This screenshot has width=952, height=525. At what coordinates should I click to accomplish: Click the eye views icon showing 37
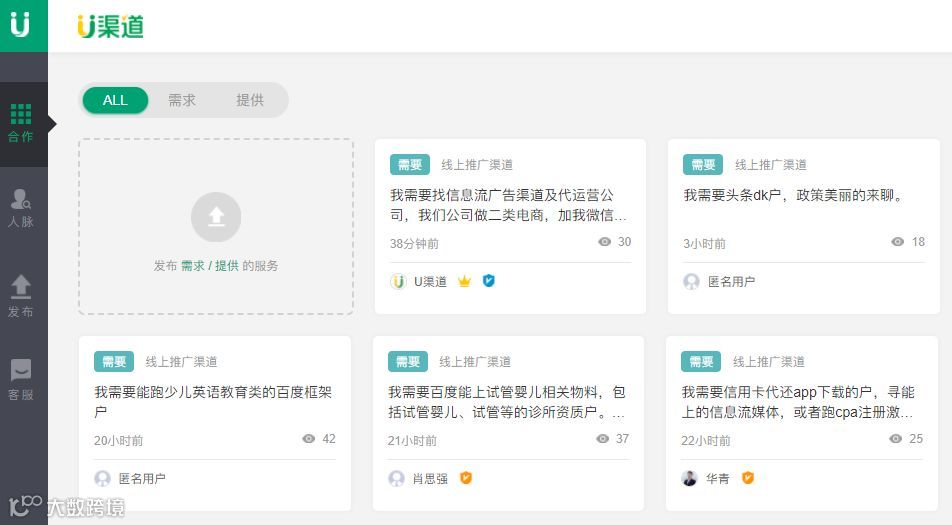(x=602, y=438)
